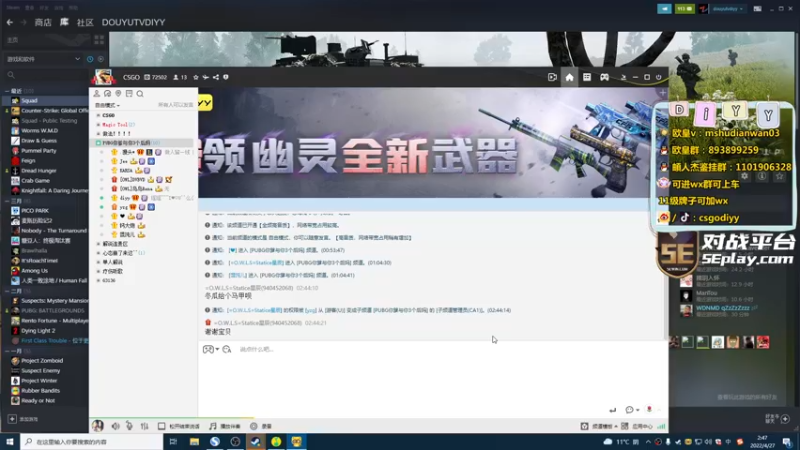Image resolution: width=800 pixels, height=450 pixels.
Task: Click the red microphone icon in chat area
Action: click(649, 409)
